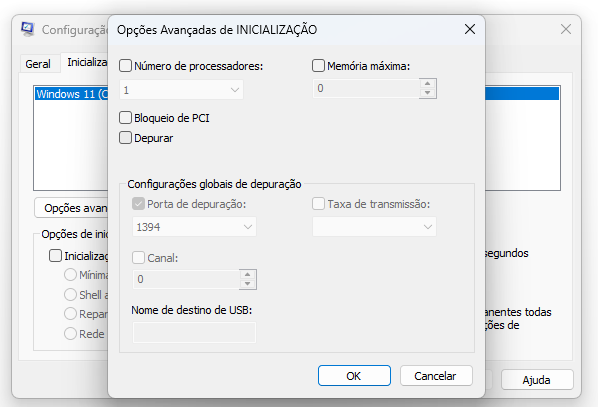Open help via the Ajuda button
This screenshot has width=598, height=407.
pyautogui.click(x=537, y=380)
